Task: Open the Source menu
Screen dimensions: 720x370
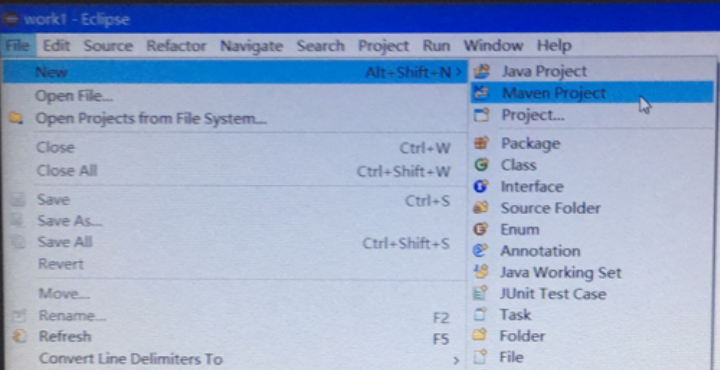Action: coord(108,46)
